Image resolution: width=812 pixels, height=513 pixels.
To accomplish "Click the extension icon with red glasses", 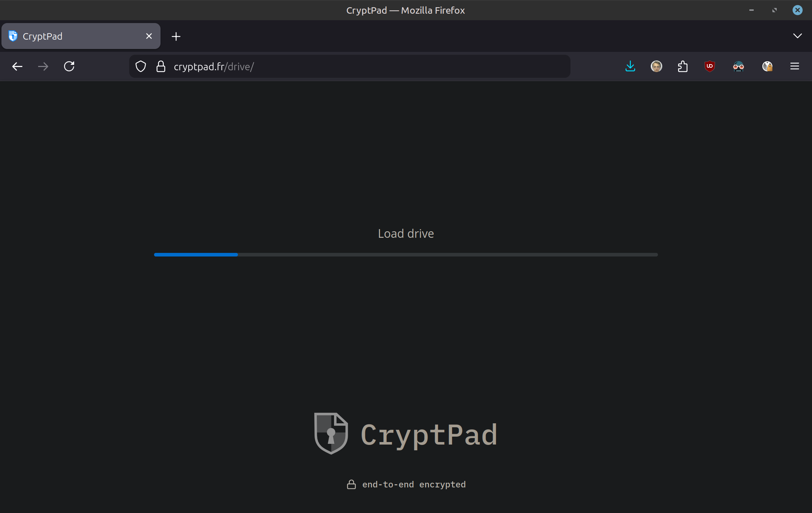I will (738, 66).
